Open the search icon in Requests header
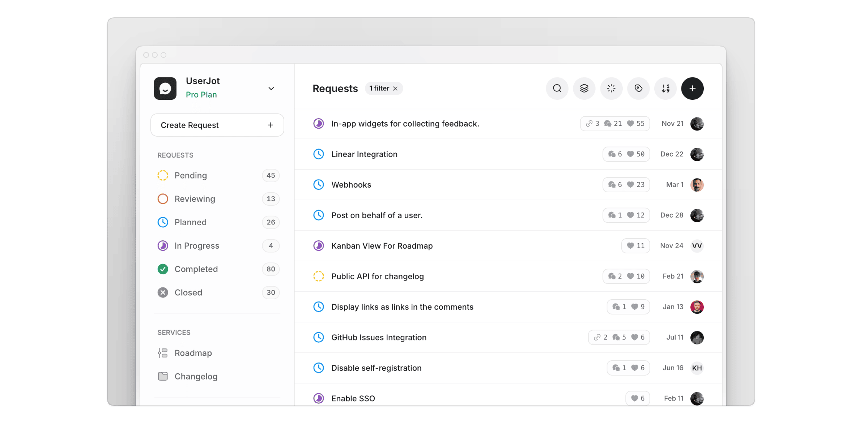This screenshot has height=433, width=868. (557, 88)
